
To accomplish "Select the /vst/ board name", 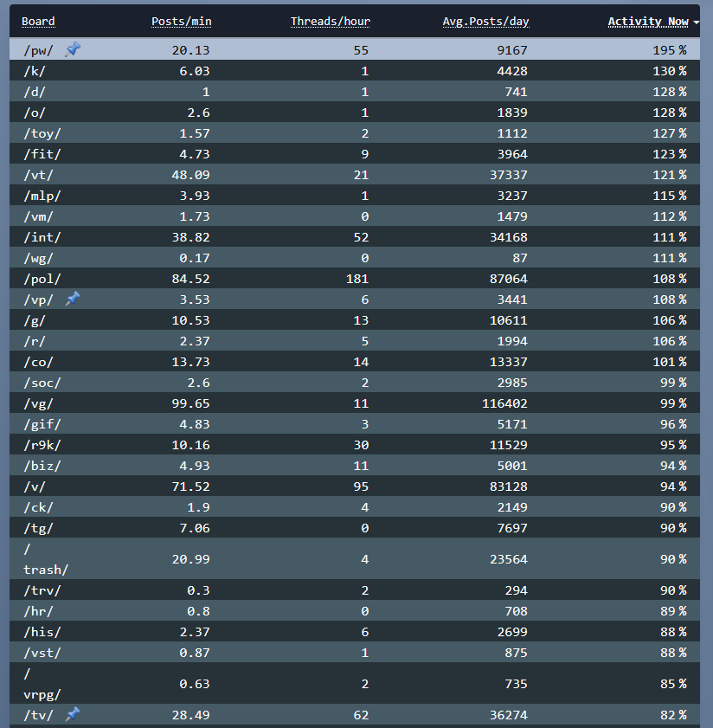I will [x=42, y=653].
